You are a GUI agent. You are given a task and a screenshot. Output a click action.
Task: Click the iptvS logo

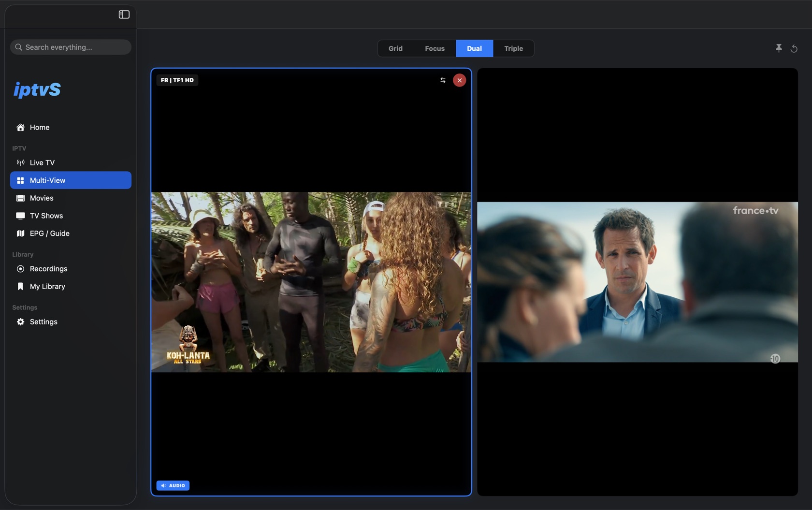point(37,89)
